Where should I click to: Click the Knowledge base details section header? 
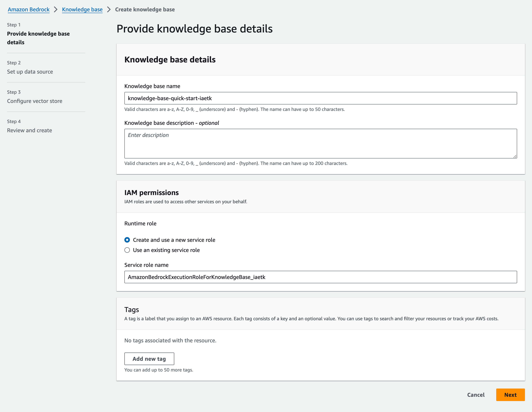click(x=170, y=60)
